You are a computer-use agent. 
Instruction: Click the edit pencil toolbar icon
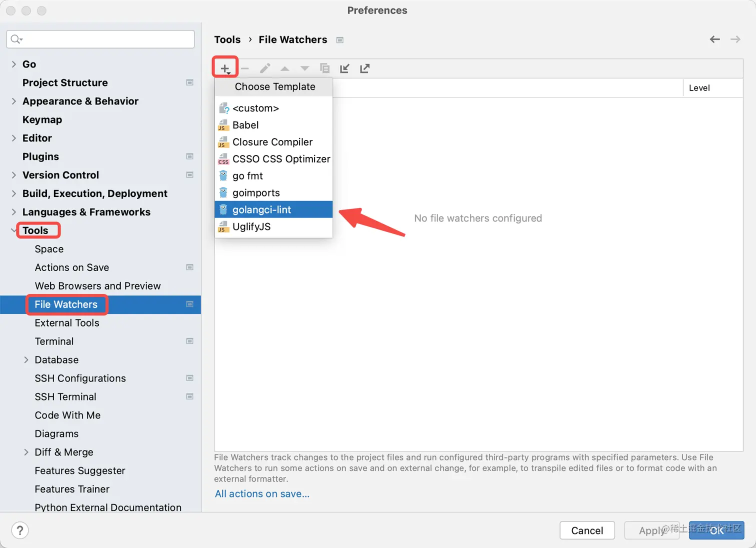click(x=265, y=68)
